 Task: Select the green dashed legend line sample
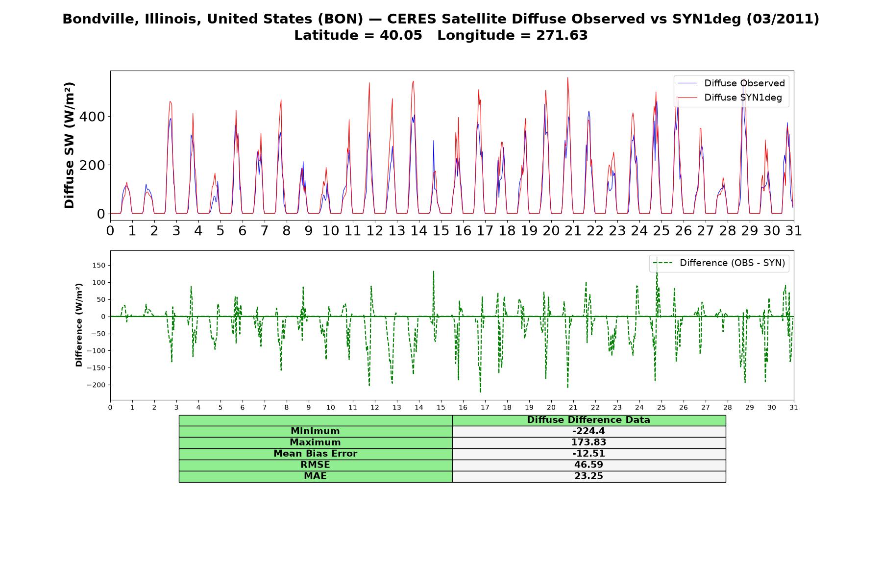coord(663,264)
